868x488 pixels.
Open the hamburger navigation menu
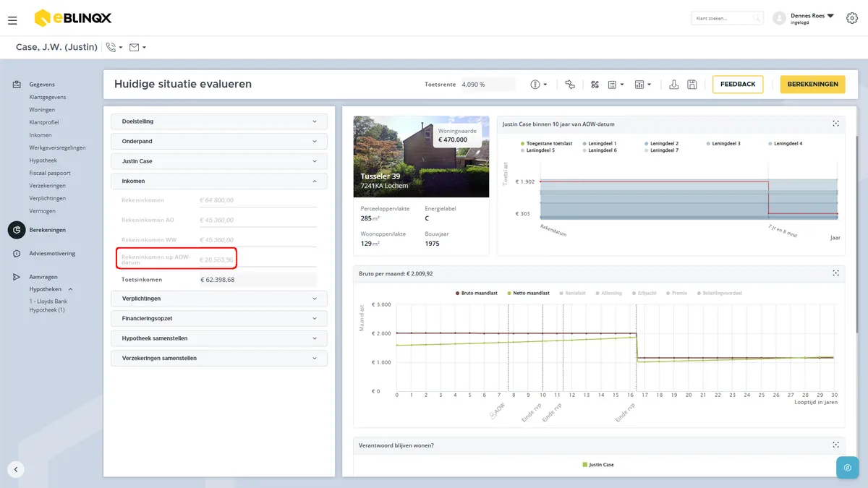click(x=12, y=21)
